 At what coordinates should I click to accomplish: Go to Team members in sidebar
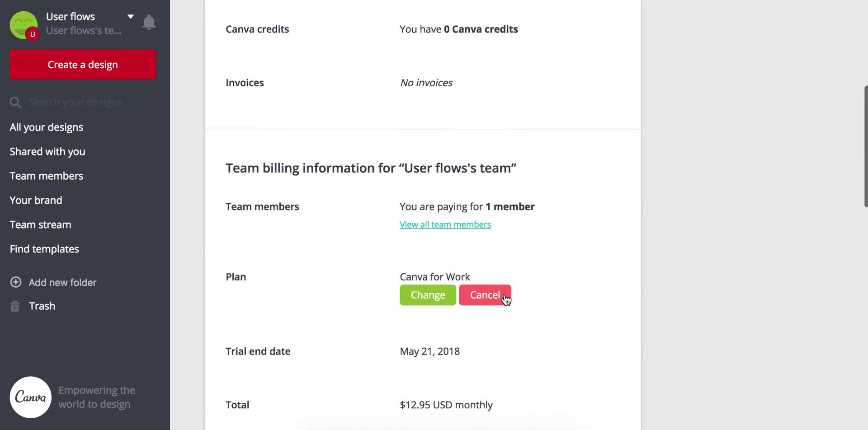tap(47, 176)
